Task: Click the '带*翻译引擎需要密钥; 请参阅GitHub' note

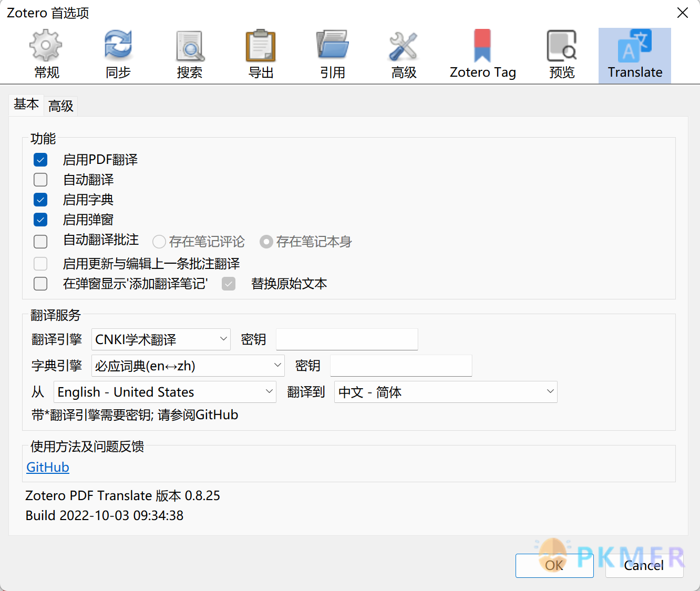Action: pyautogui.click(x=135, y=415)
